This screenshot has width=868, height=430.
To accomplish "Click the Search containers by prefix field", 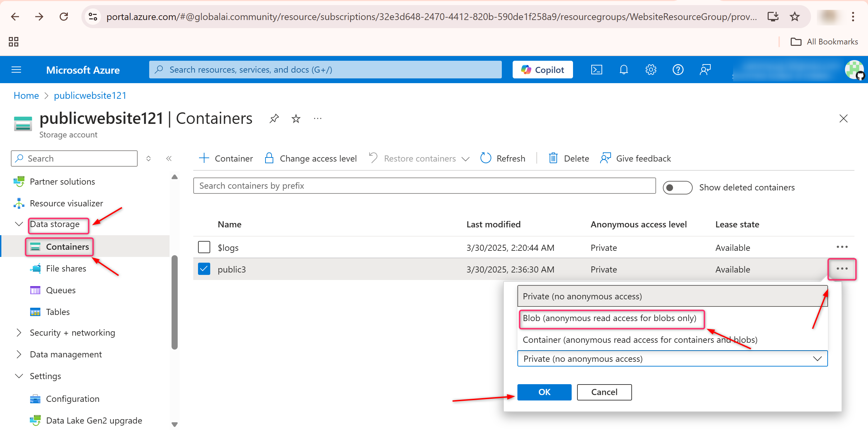I will (425, 186).
